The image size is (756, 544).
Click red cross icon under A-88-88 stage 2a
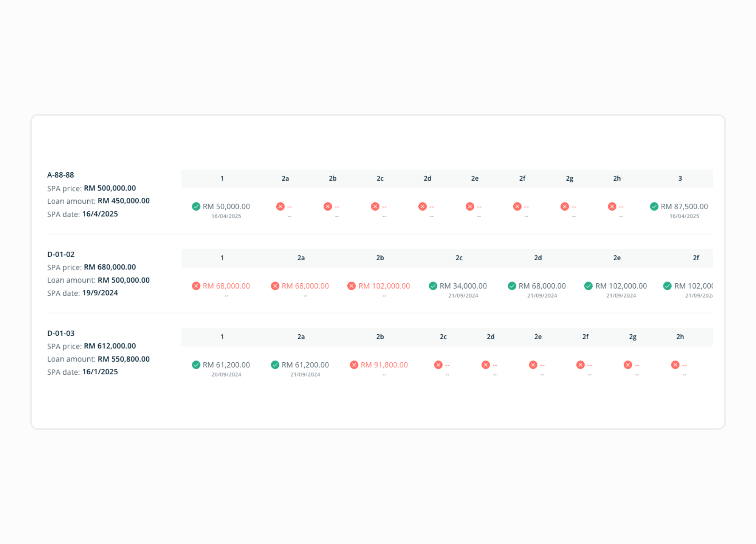click(280, 206)
